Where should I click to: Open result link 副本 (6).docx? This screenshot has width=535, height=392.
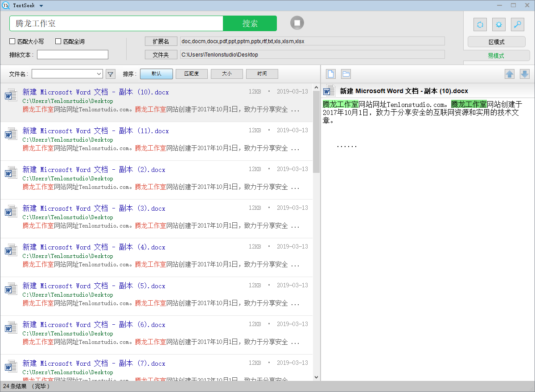click(x=94, y=325)
